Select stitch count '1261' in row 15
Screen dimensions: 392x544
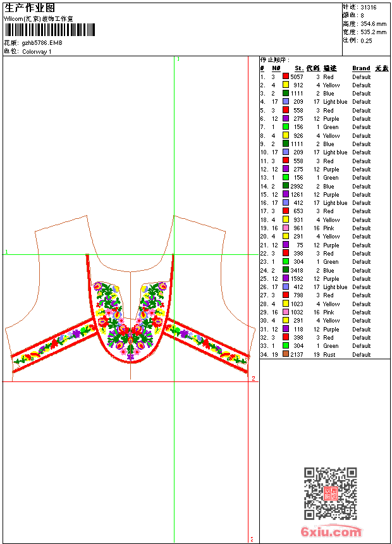(297, 195)
